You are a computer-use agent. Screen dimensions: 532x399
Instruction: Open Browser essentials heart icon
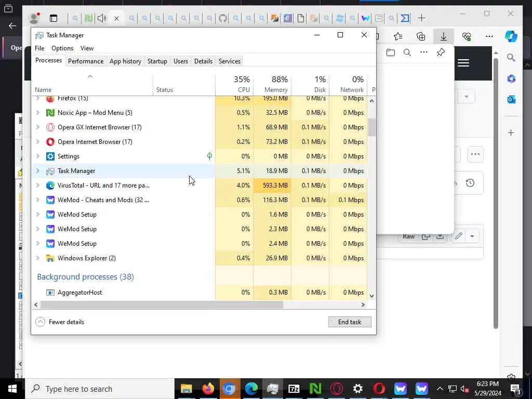pos(467,36)
